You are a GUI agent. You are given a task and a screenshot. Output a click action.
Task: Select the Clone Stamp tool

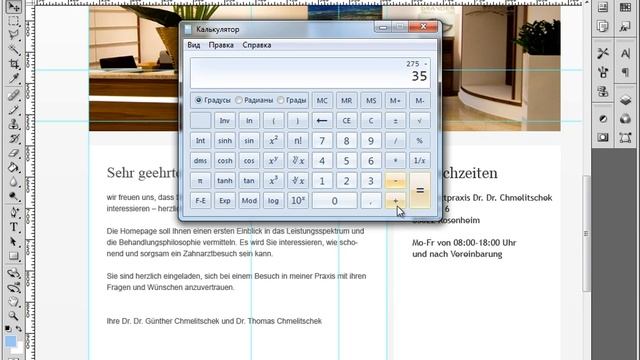(x=13, y=124)
